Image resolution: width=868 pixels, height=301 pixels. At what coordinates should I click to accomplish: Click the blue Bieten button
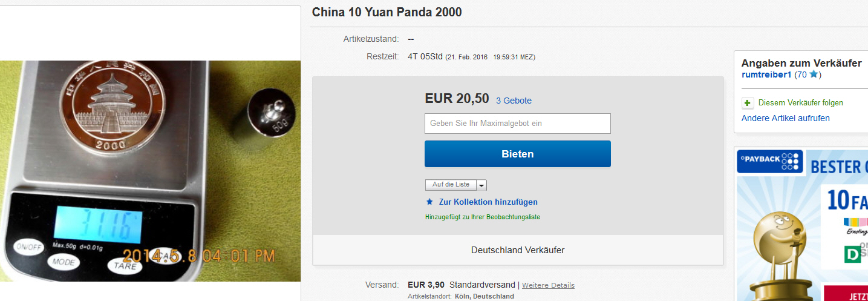(518, 154)
